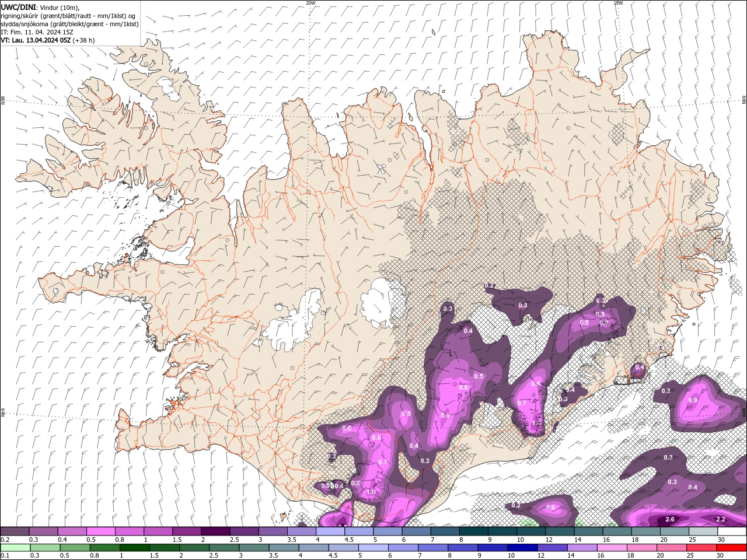Click the darkest purple 2 snow-scale swatch

215,531
